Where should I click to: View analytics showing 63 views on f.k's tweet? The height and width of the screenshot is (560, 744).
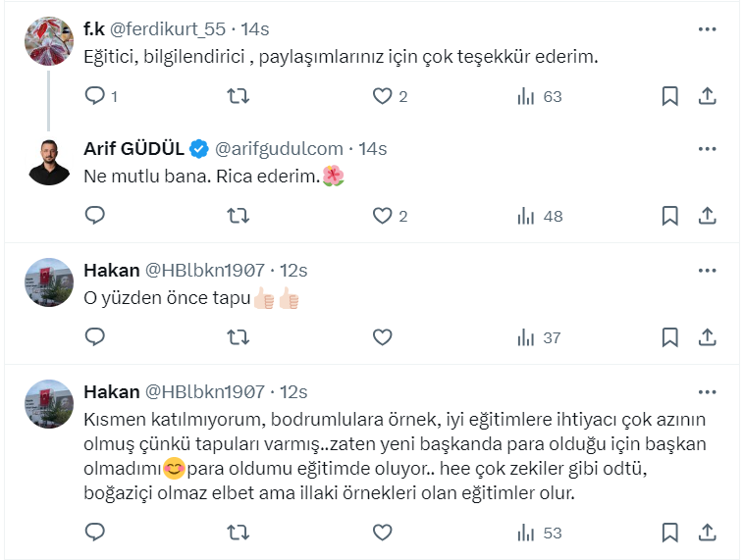(539, 96)
